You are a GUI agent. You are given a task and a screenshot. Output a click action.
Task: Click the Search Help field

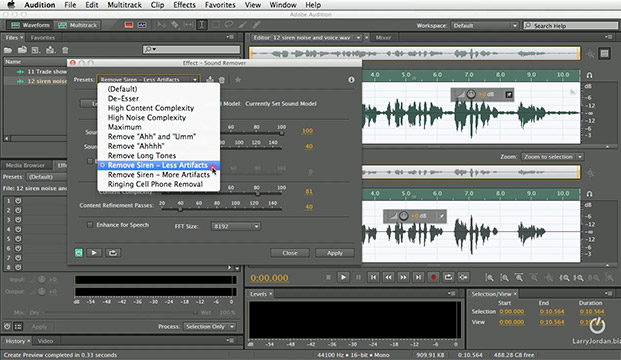pyautogui.click(x=571, y=26)
